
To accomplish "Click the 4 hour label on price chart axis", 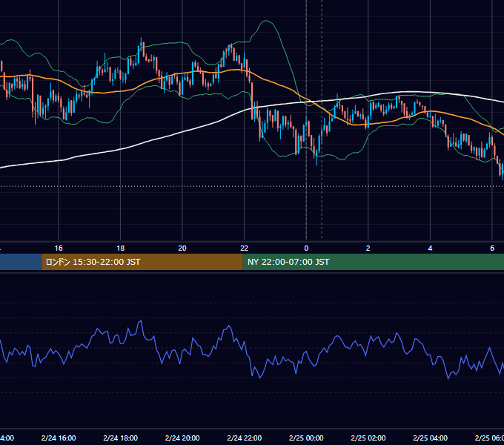I will [x=430, y=248].
